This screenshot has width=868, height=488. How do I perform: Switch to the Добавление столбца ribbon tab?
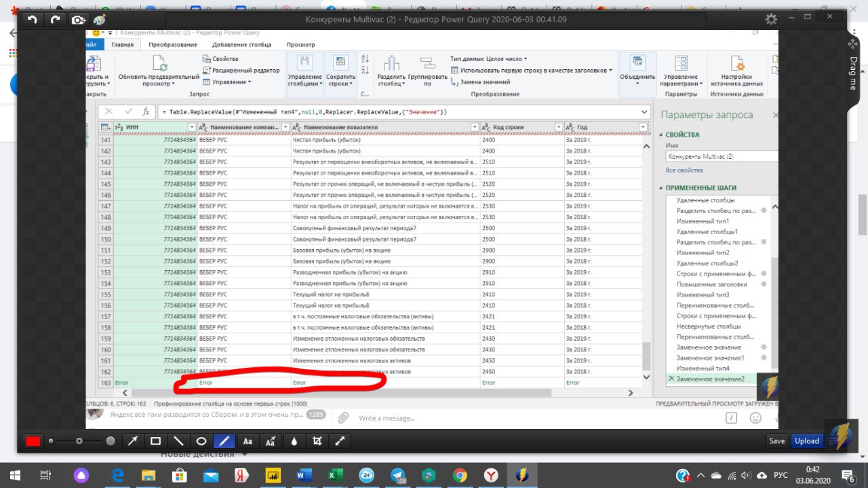pyautogui.click(x=241, y=44)
